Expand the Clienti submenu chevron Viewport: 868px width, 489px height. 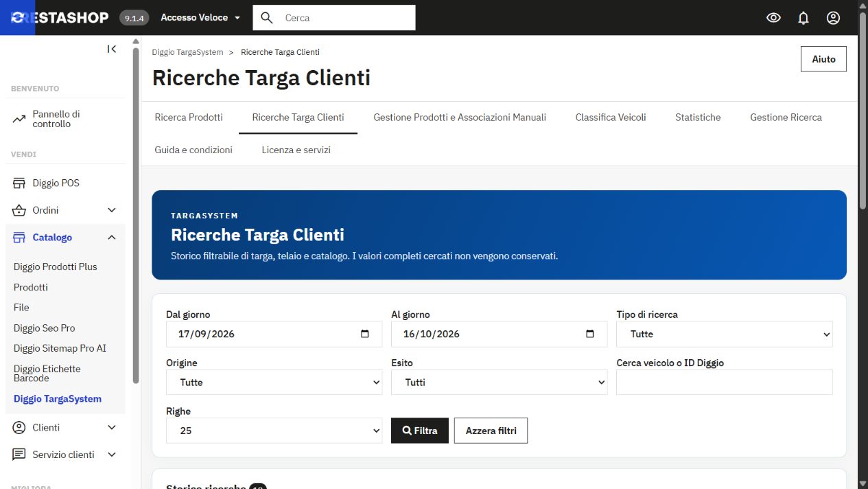tap(112, 427)
